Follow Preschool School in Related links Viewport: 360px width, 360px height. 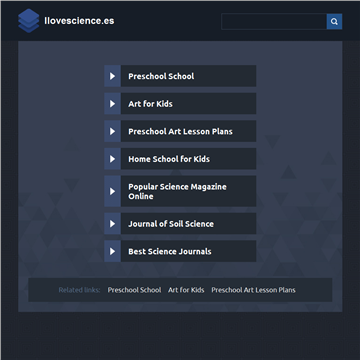point(134,290)
